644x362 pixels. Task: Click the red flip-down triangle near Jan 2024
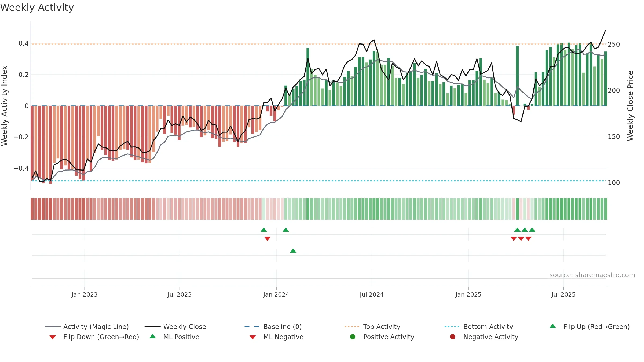coord(267,239)
